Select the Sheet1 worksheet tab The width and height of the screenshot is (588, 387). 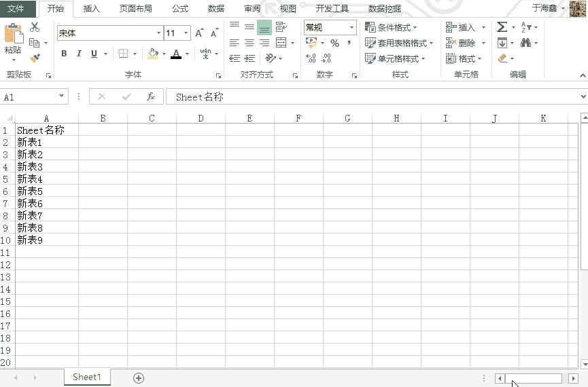87,377
